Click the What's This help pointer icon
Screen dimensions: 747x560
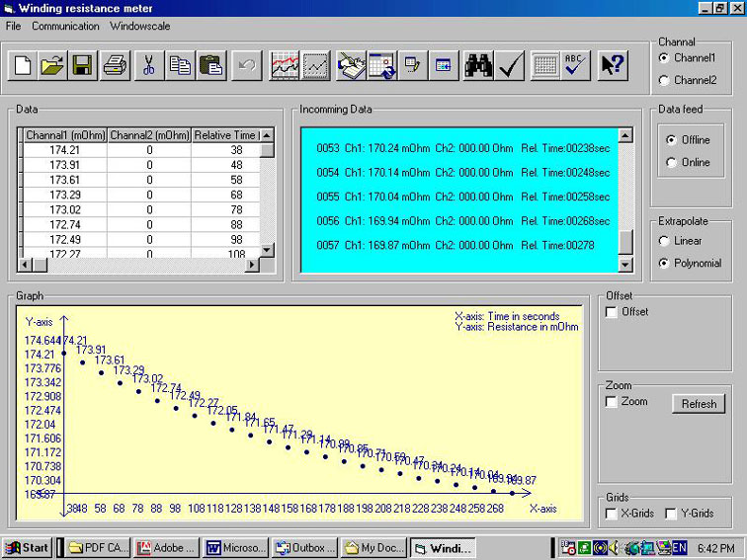[x=613, y=65]
